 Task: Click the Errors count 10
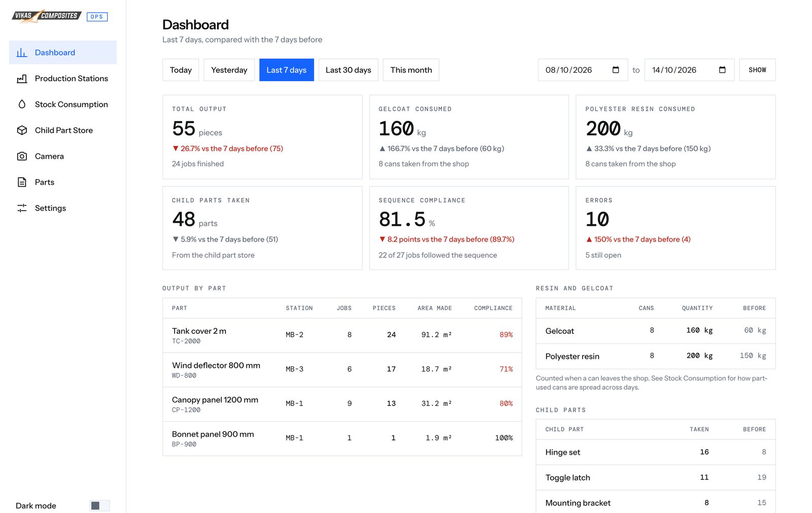pos(597,219)
